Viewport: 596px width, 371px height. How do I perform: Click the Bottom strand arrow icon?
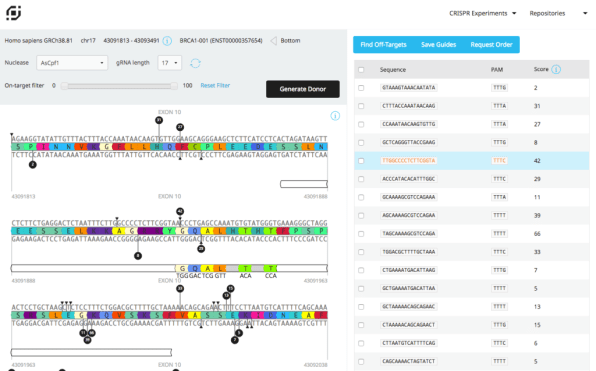(273, 41)
